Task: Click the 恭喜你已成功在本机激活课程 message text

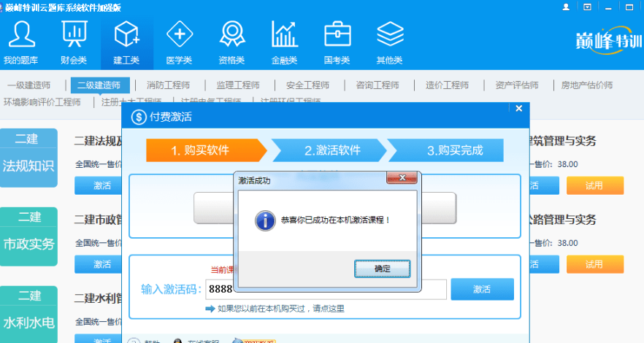Action: [x=335, y=220]
